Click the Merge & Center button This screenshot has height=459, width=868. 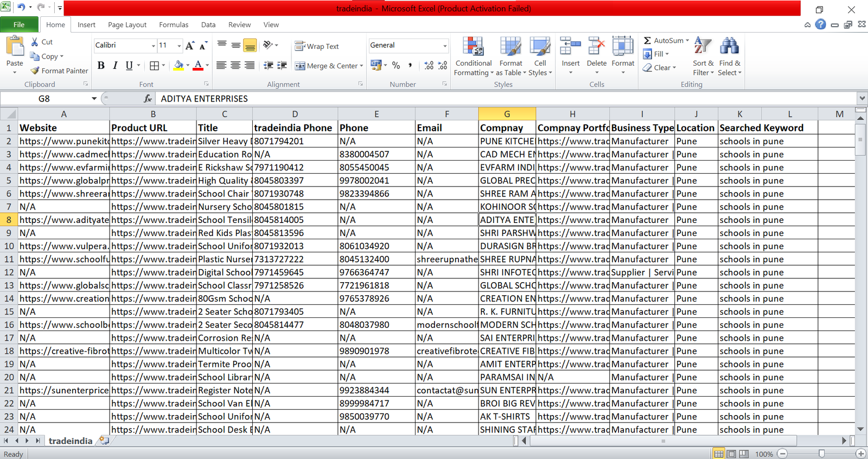327,66
